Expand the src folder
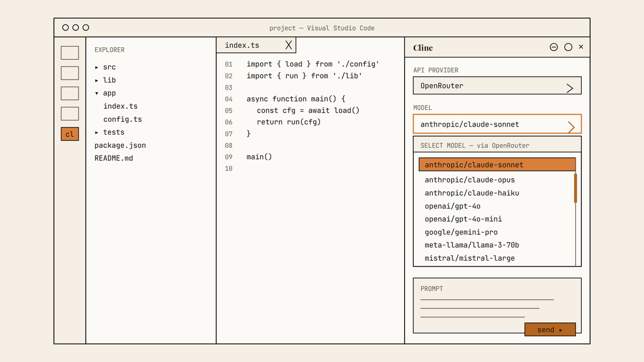This screenshot has height=362, width=644. click(x=105, y=67)
